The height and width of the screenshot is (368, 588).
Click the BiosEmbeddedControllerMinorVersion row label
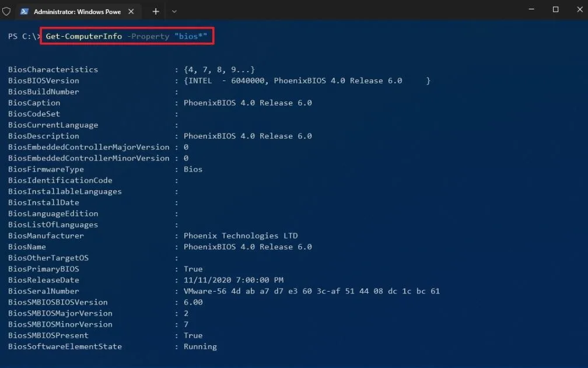89,158
